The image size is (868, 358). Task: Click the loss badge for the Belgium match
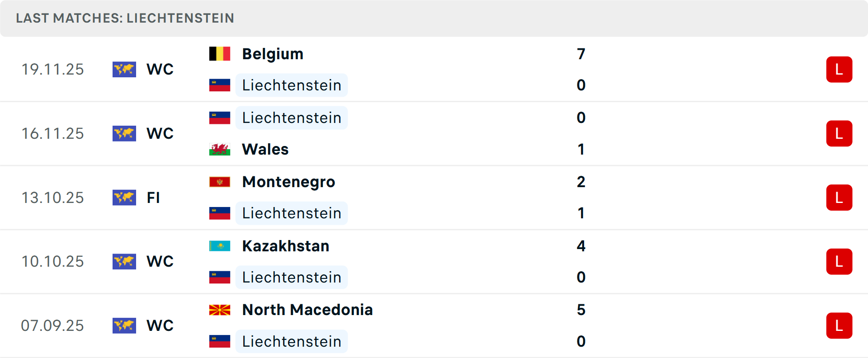[840, 69]
